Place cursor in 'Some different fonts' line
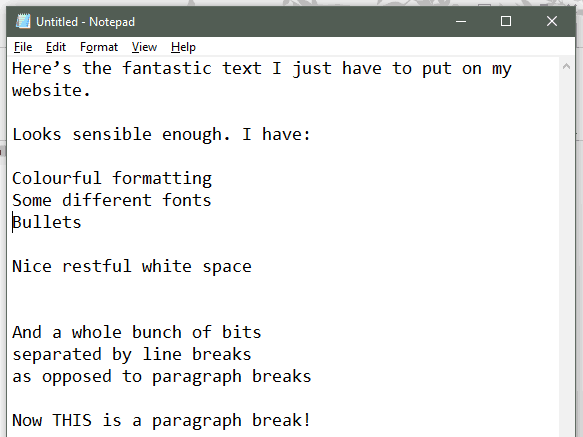The height and width of the screenshot is (437, 583). [112, 200]
